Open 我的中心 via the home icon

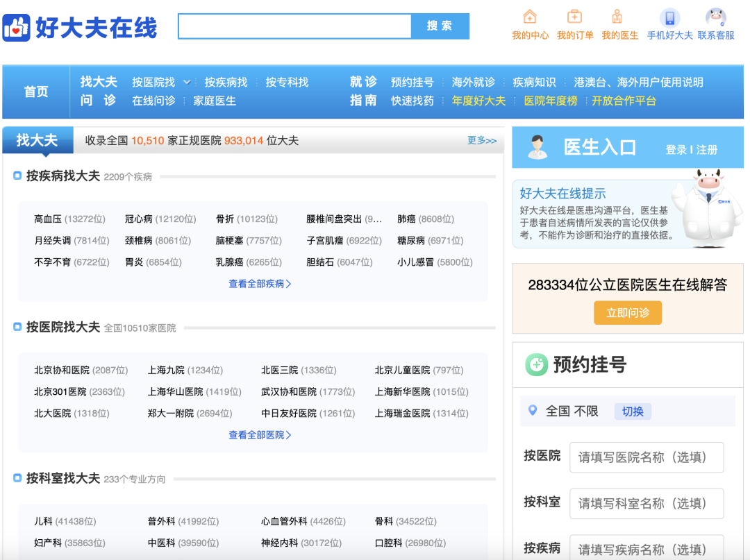pyautogui.click(x=531, y=17)
